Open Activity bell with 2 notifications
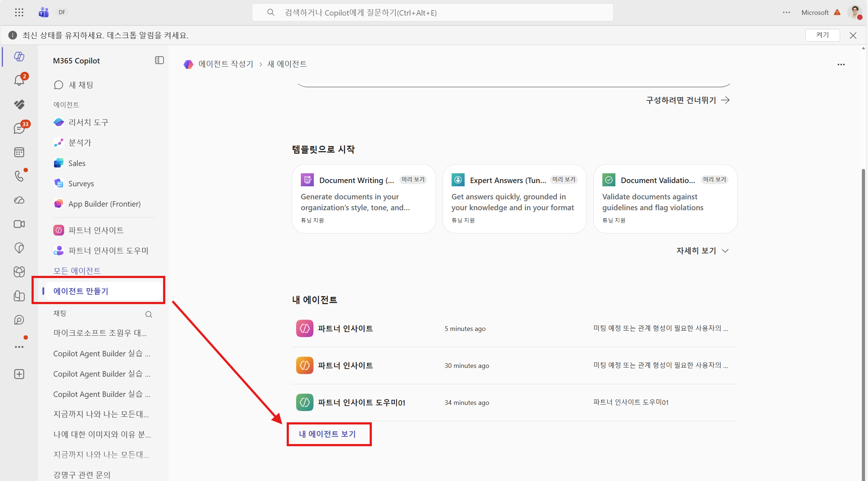The width and height of the screenshot is (868, 481). (x=19, y=80)
